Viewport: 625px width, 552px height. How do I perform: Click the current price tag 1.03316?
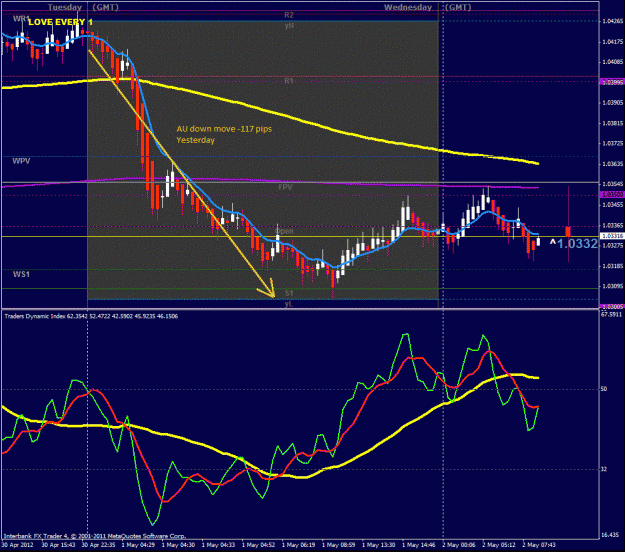612,236
